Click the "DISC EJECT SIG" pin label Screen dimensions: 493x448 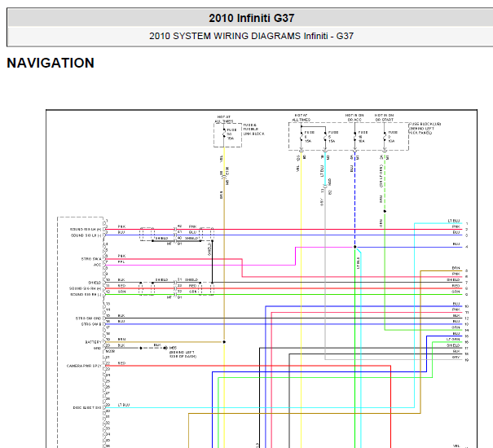(x=87, y=408)
